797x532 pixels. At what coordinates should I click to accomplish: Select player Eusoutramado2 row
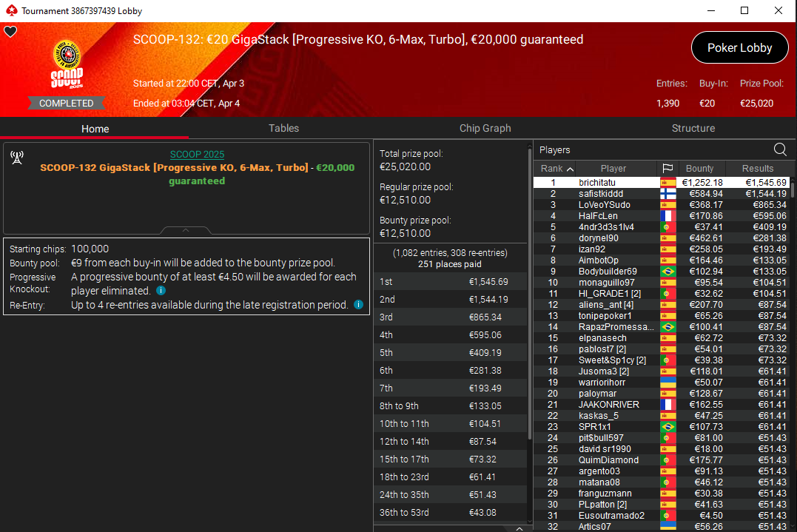pos(662,515)
